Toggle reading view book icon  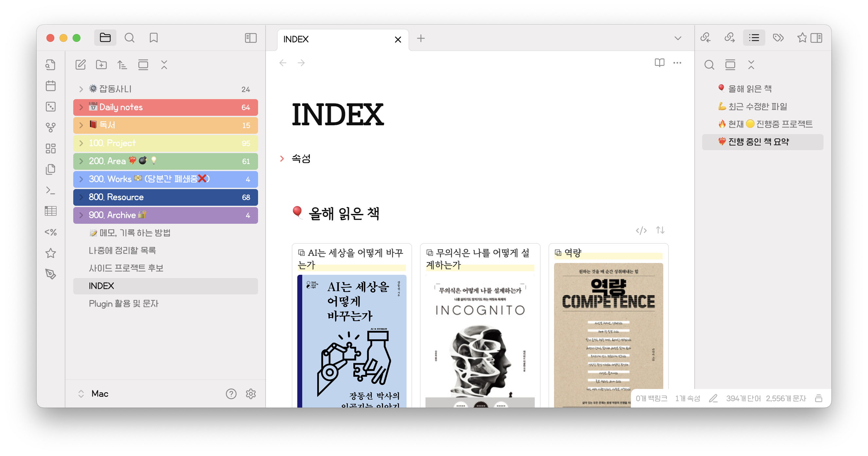(659, 63)
